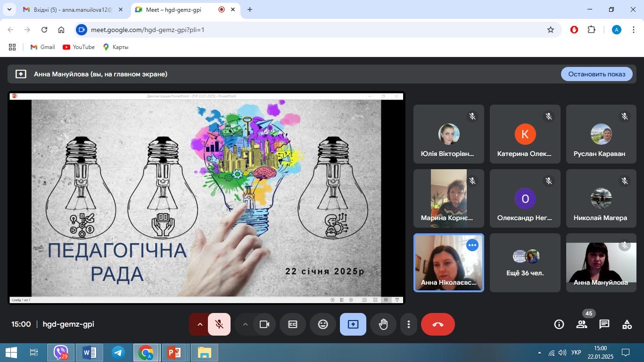Open Viber from the taskbar

[61, 353]
